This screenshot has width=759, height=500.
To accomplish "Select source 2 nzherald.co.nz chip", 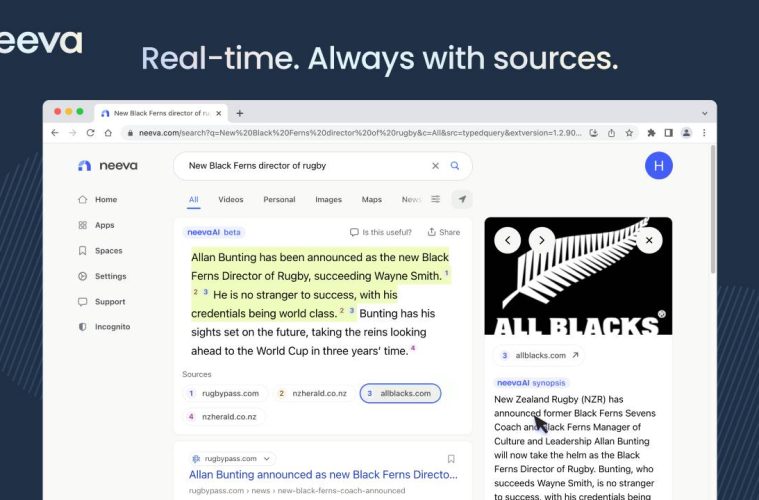I will 314,394.
